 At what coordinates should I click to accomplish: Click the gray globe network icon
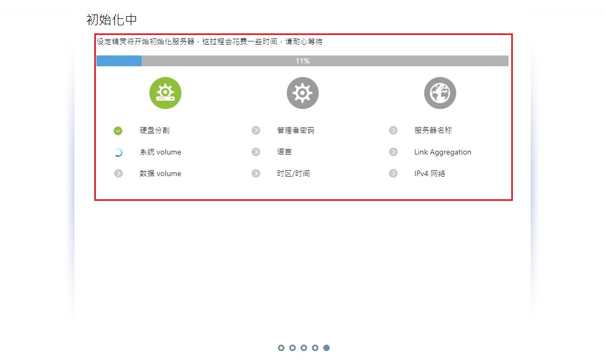point(440,93)
